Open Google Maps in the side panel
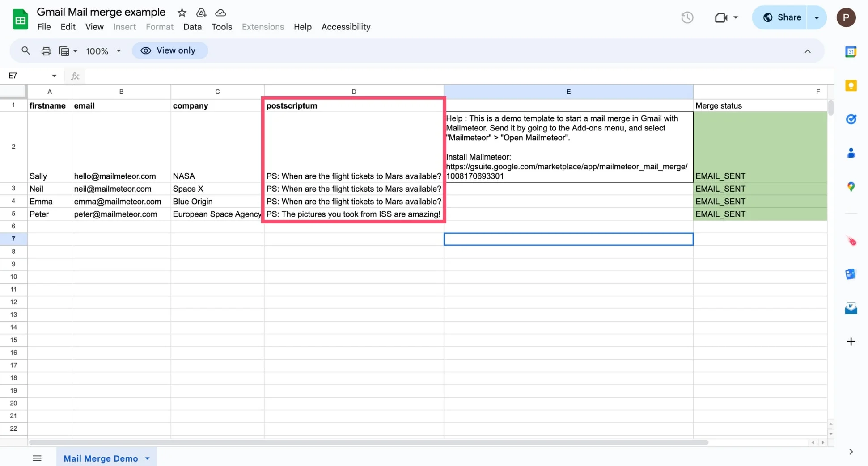This screenshot has width=868, height=466. (851, 187)
